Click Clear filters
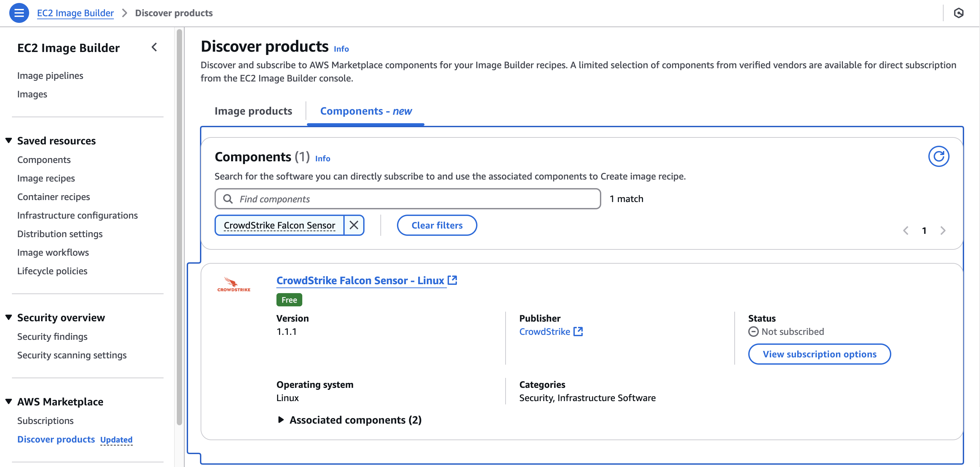 pyautogui.click(x=437, y=225)
